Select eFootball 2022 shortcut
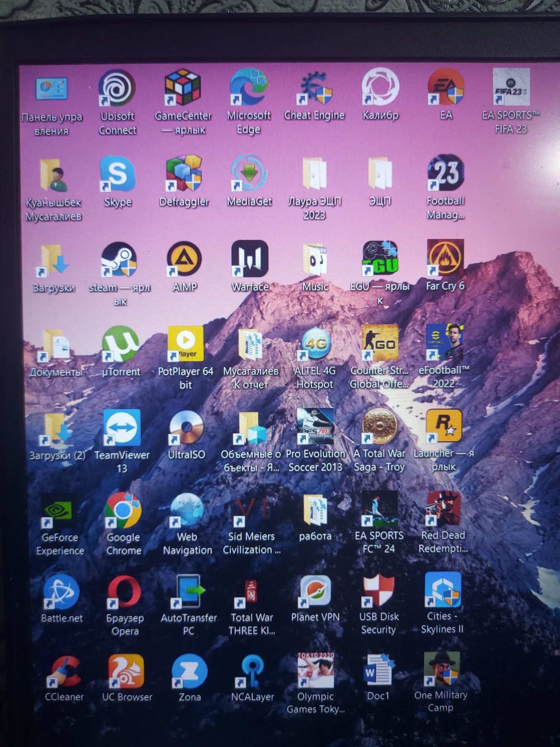The width and height of the screenshot is (560, 747). [x=444, y=342]
